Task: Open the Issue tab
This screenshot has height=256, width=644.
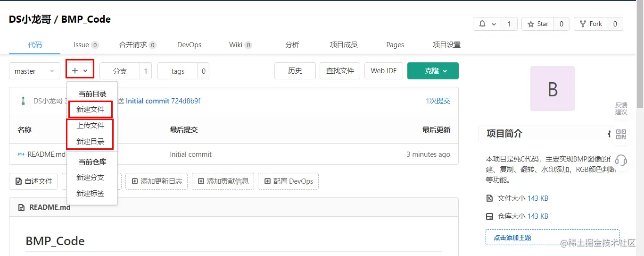Action: 86,45
